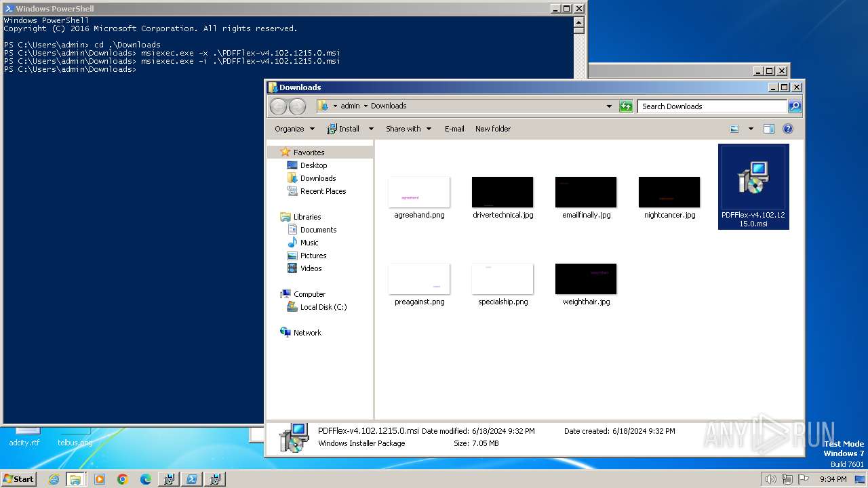Click the PowerShell command prompt line
The height and width of the screenshot is (488, 868).
coord(70,69)
